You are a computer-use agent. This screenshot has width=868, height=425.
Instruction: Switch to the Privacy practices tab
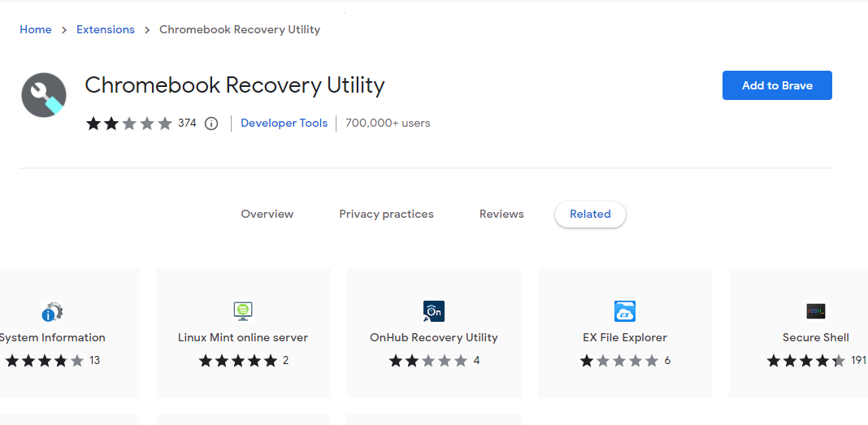[x=386, y=215]
